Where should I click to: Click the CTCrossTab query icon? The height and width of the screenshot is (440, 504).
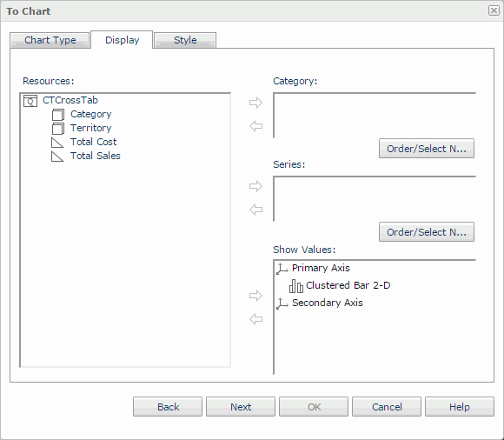[x=30, y=101]
